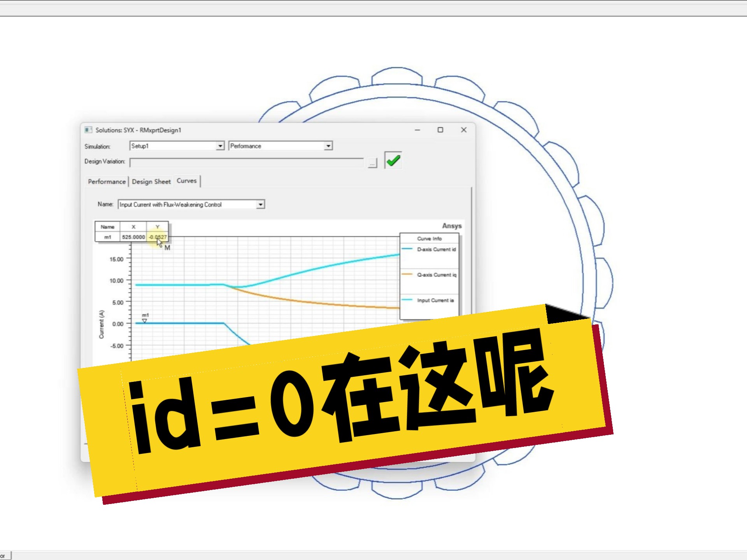Open the Setup1 simulation dropdown
The height and width of the screenshot is (560, 747).
220,146
